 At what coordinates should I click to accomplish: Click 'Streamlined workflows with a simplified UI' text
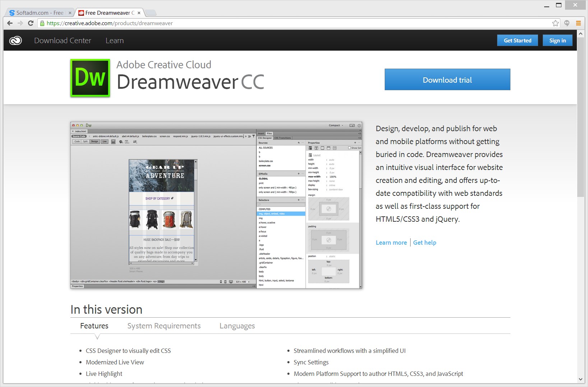(x=349, y=351)
